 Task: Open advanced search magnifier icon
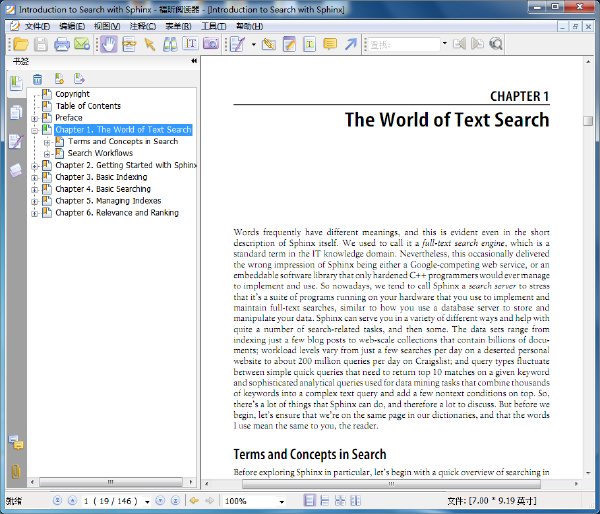click(x=496, y=44)
